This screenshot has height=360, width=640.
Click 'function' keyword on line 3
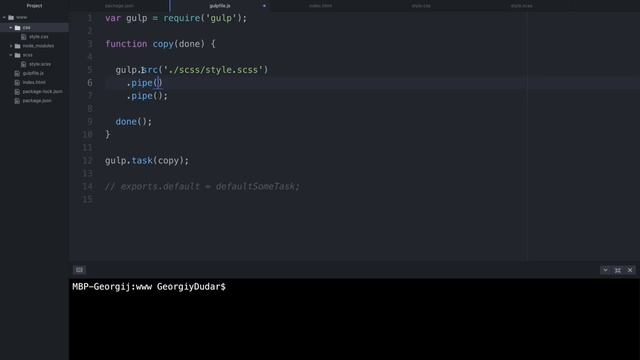tap(126, 44)
